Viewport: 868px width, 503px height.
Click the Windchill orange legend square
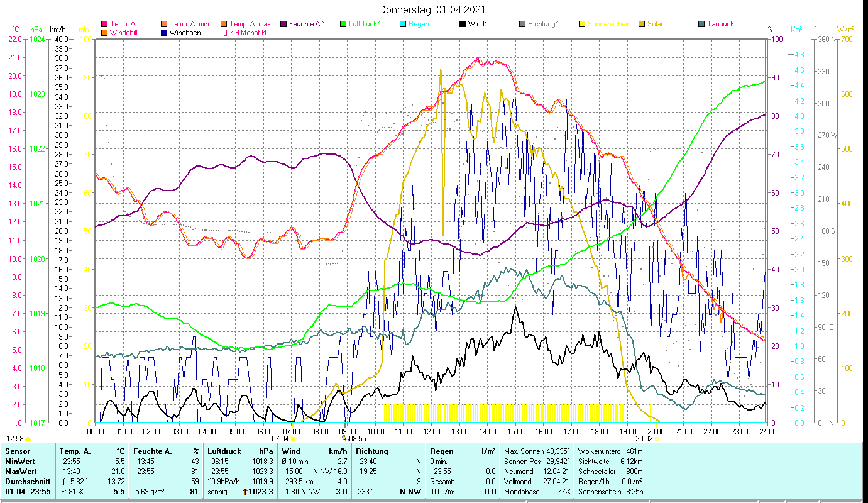pos(104,33)
